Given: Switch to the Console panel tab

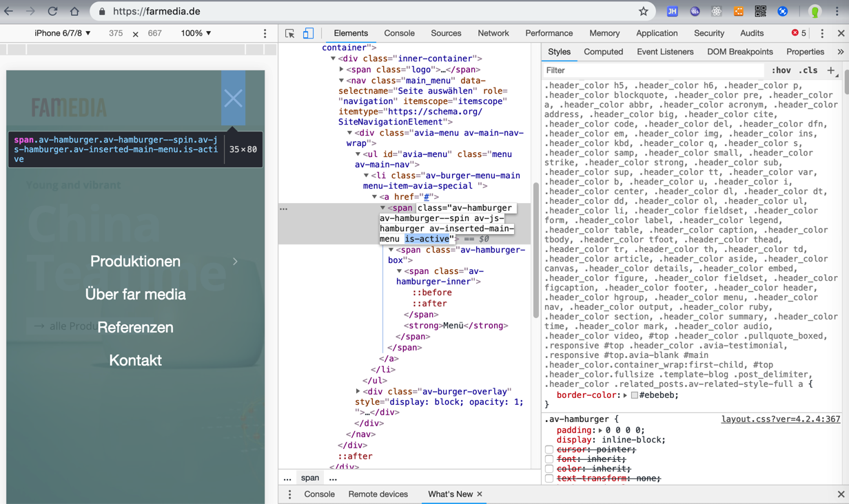Looking at the screenshot, I should (400, 33).
